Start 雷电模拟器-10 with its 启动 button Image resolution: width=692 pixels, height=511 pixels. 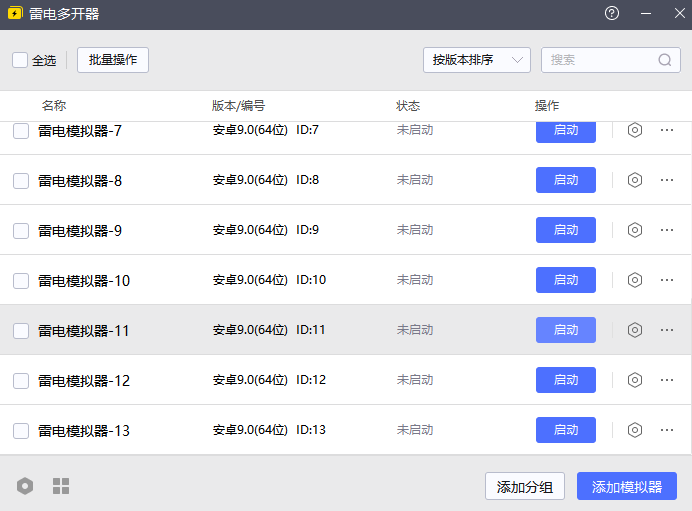[566, 280]
